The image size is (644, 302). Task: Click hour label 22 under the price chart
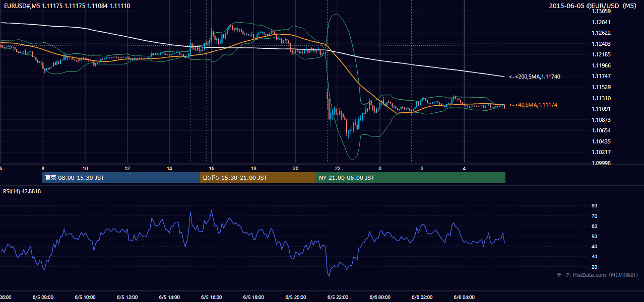click(x=338, y=168)
